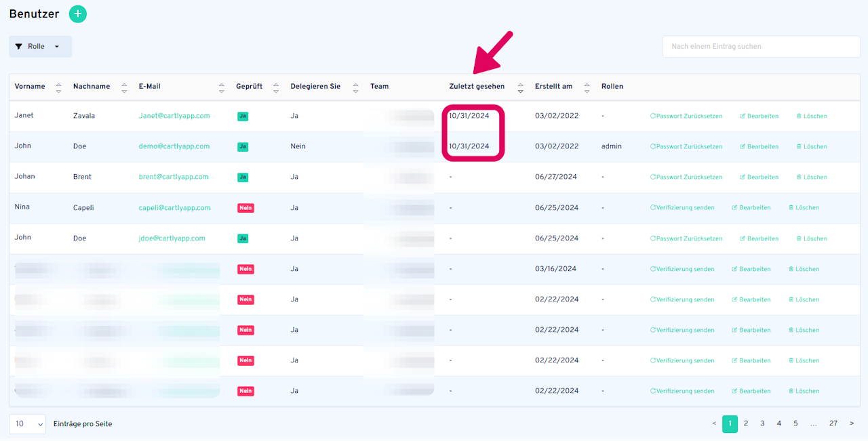Click 'Passwort Zurücksetzen' for demo@cartlyapp.com
868x441 pixels.
[x=686, y=146]
